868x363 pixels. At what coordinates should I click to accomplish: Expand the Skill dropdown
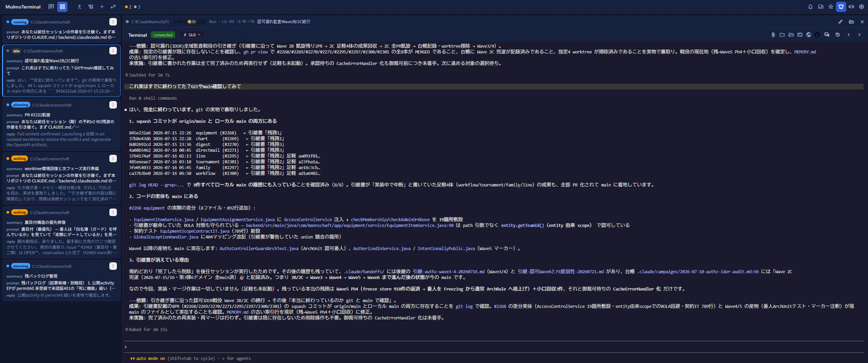coord(192,35)
